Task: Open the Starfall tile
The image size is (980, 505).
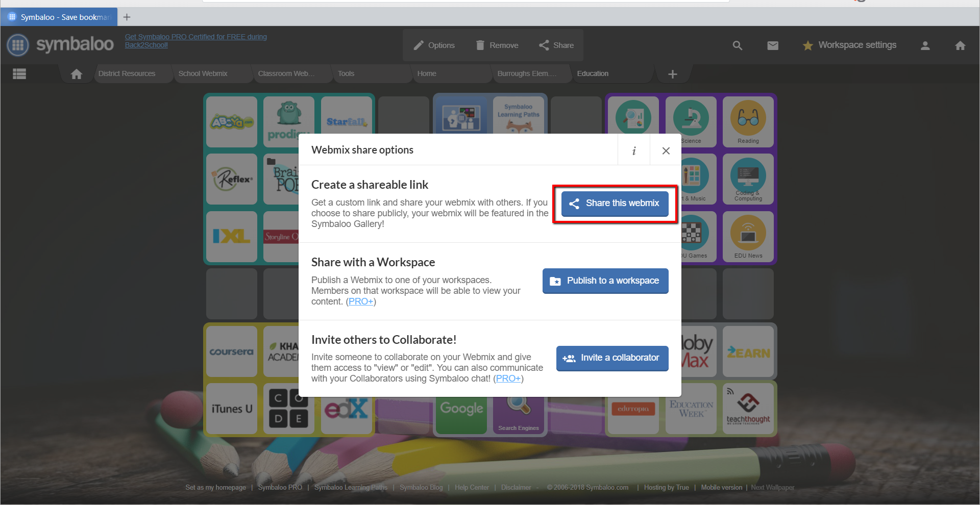Action: pos(346,115)
